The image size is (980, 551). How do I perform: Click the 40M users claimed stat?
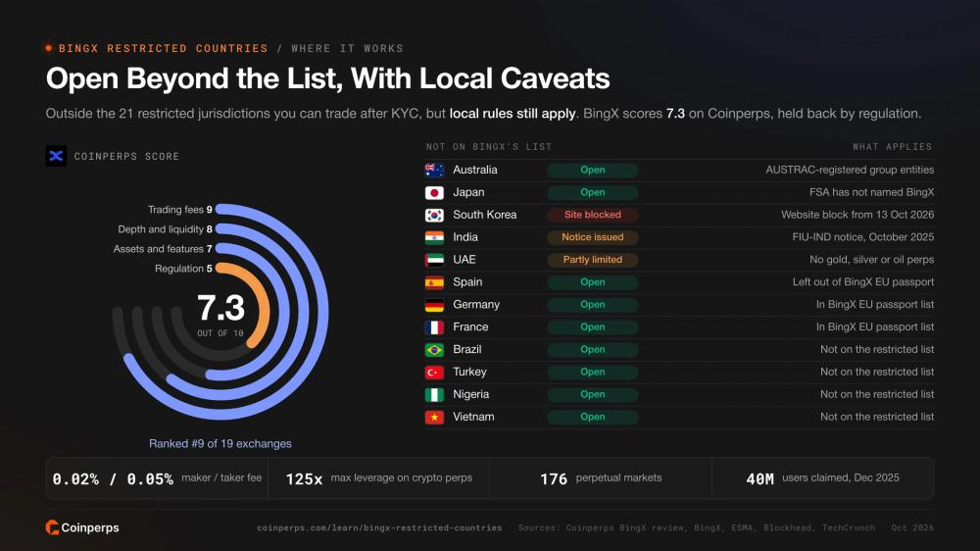(822, 478)
